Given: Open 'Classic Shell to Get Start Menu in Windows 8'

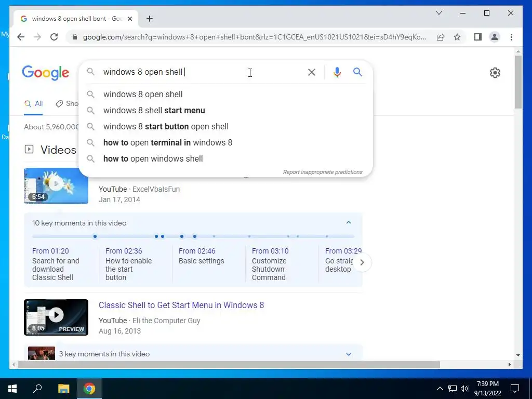Looking at the screenshot, I should click(181, 305).
